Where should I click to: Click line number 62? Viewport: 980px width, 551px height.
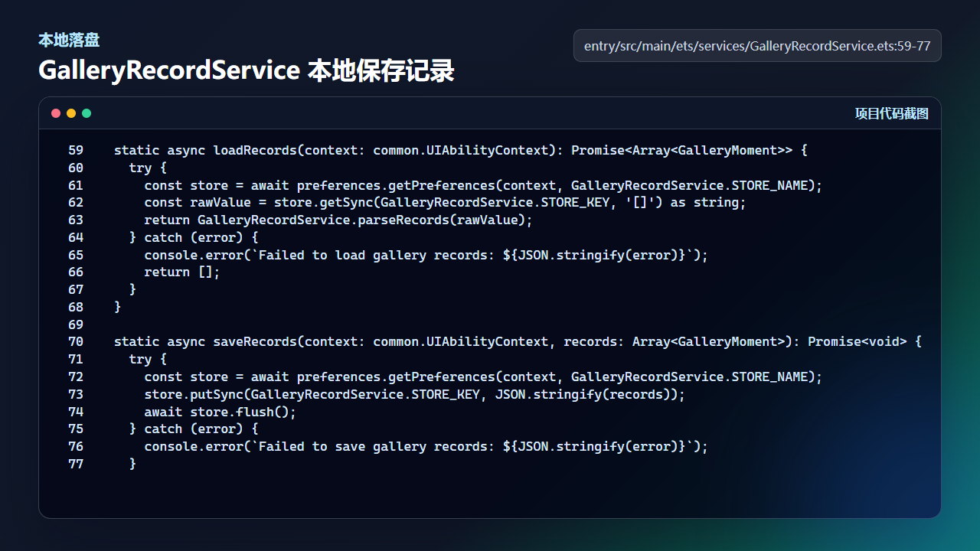[76, 202]
